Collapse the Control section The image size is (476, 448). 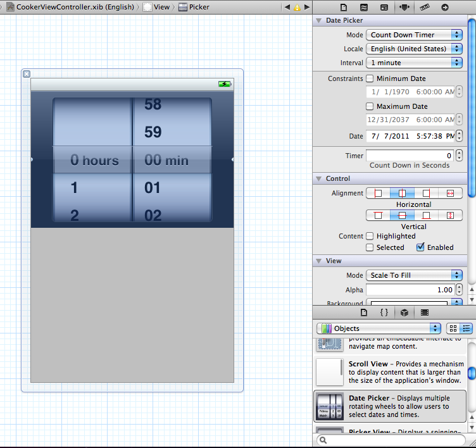[318, 179]
